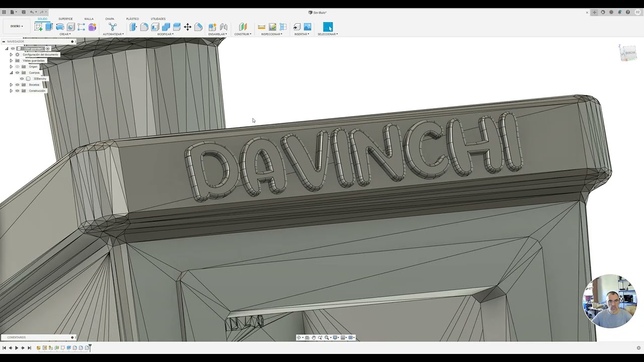Select the Combine tool
Screen dimensions: 644x362
click(x=166, y=27)
